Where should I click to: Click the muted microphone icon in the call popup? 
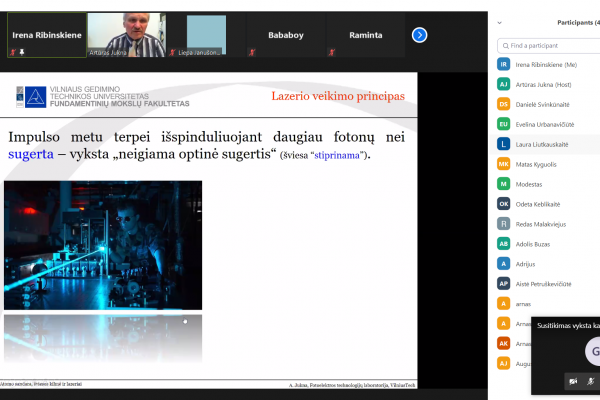[x=591, y=381]
